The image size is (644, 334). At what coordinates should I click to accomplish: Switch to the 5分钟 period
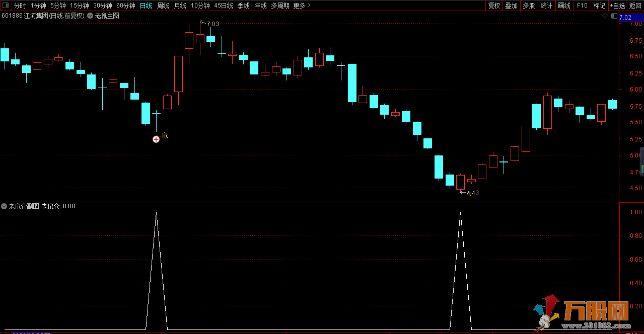click(58, 6)
